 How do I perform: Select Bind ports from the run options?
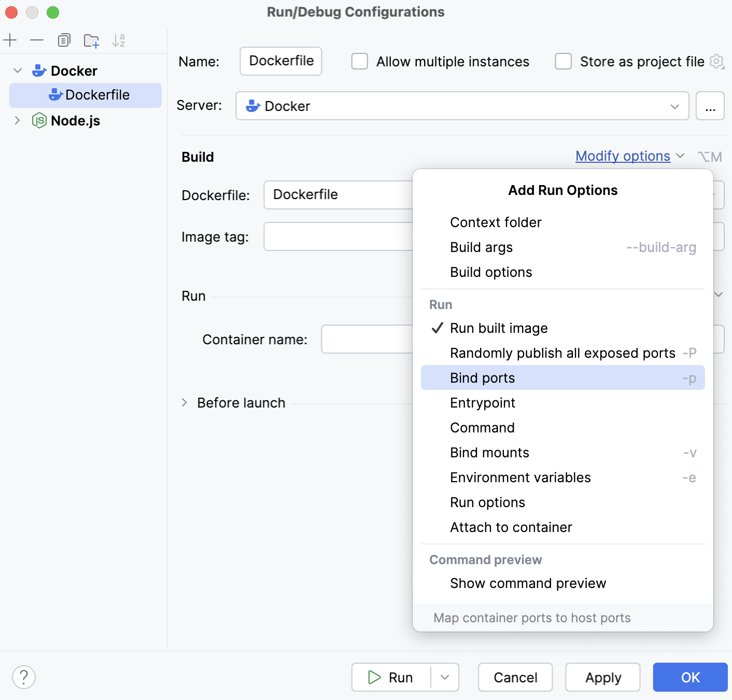[x=482, y=377]
